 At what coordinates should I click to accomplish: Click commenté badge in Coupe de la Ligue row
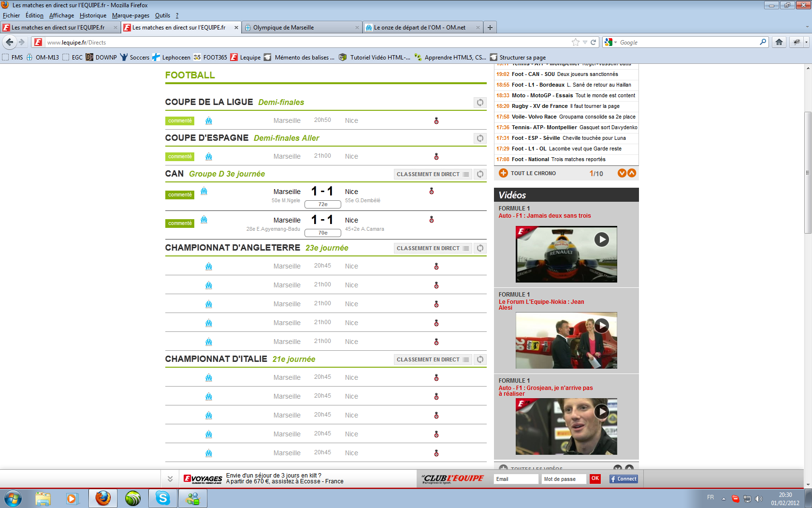(x=180, y=121)
